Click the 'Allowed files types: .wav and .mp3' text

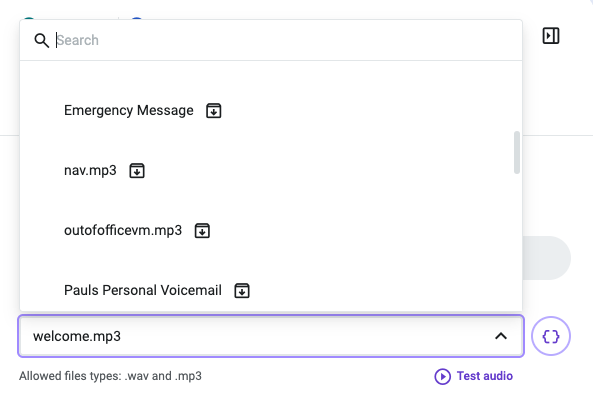click(x=110, y=376)
